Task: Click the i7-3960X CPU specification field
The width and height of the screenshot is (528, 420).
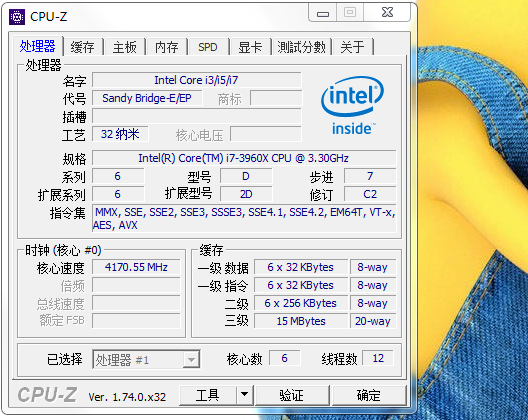Action: 244,158
